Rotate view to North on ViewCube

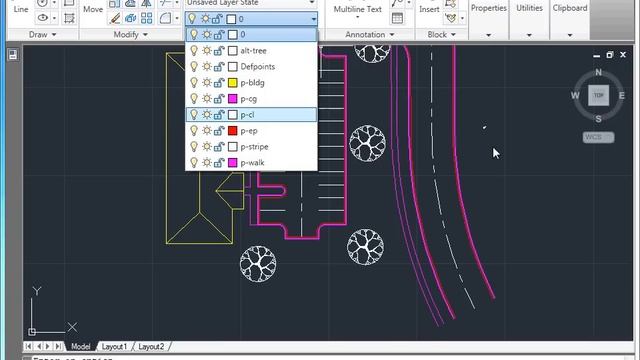pos(598,72)
